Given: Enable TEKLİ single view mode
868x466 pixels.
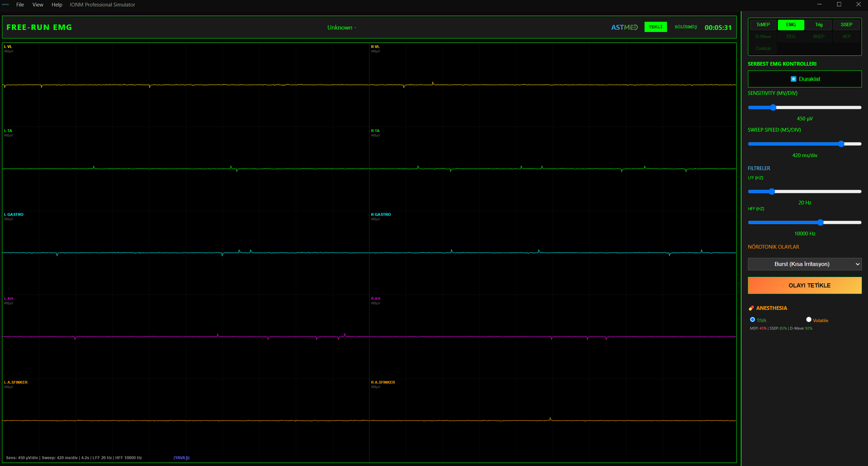Looking at the screenshot, I should pos(655,27).
